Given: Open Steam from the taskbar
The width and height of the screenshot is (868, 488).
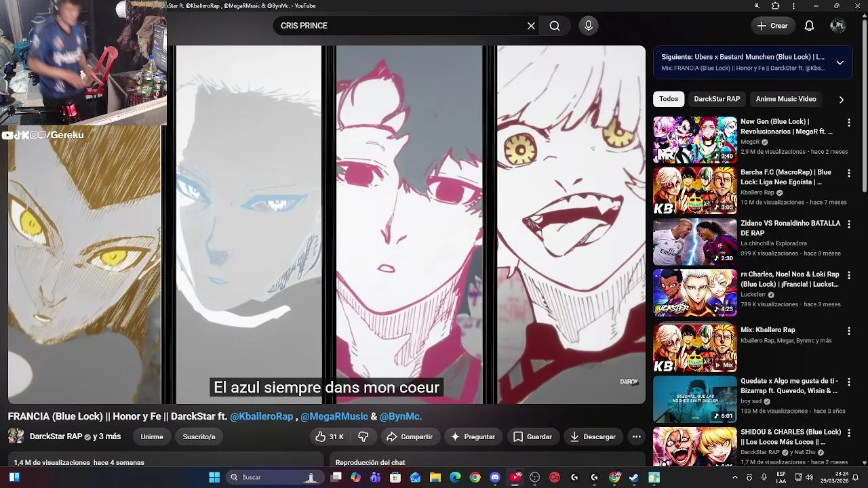Looking at the screenshot, I should (634, 477).
